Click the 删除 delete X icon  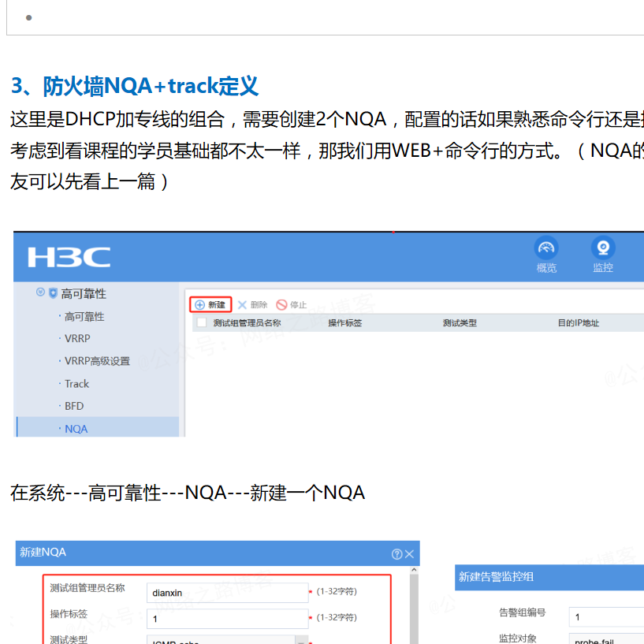[243, 305]
